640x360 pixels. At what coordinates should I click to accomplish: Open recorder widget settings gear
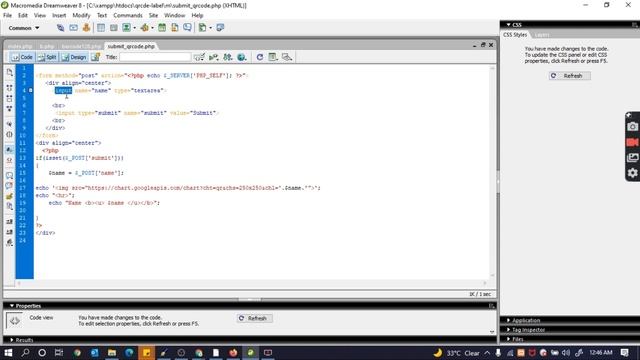(x=632, y=173)
